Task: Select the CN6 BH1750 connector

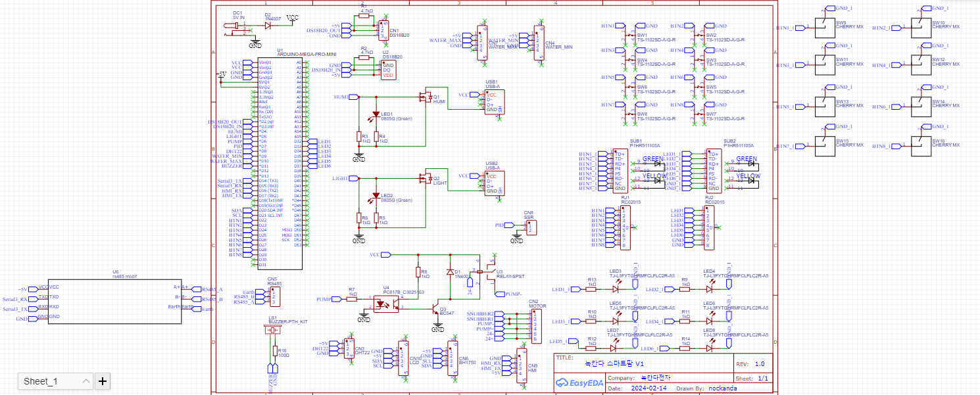Action: (x=452, y=358)
